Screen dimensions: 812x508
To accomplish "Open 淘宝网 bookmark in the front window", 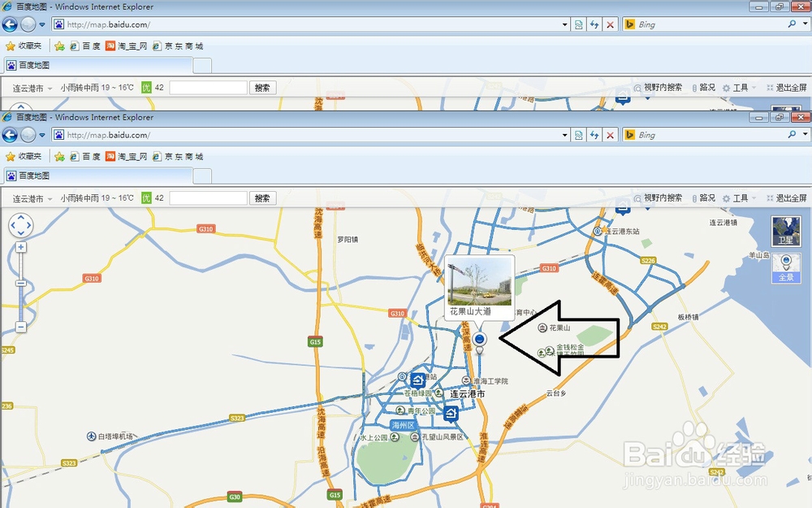I will 126,157.
